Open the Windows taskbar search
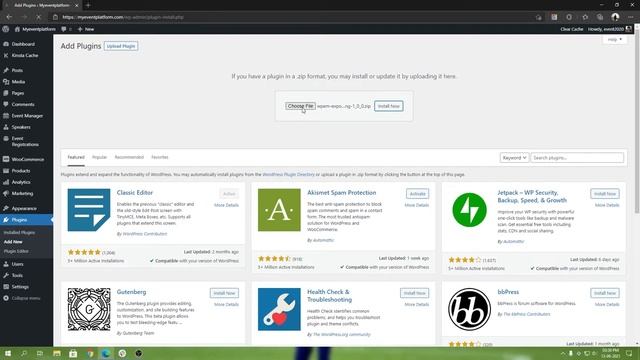The width and height of the screenshot is (640, 360). click(24, 353)
